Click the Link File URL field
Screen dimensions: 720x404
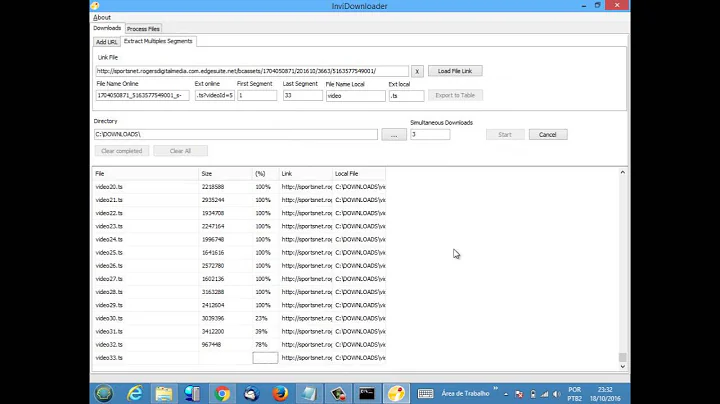coord(252,71)
